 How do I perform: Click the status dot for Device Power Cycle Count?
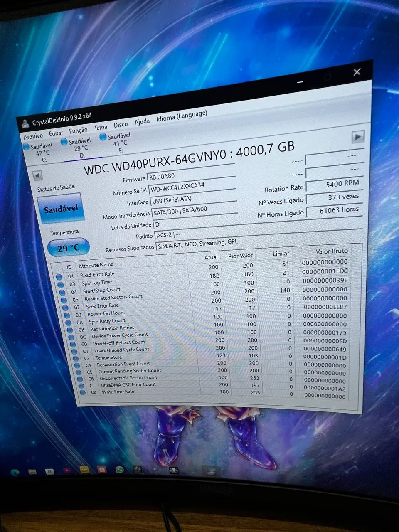point(72,337)
